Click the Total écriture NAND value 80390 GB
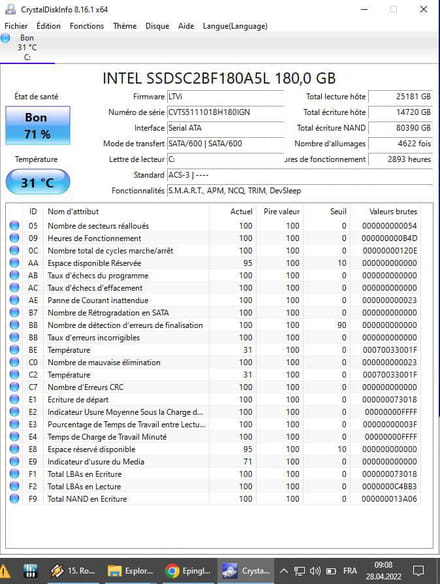Image resolution: width=440 pixels, height=584 pixels. click(401, 128)
